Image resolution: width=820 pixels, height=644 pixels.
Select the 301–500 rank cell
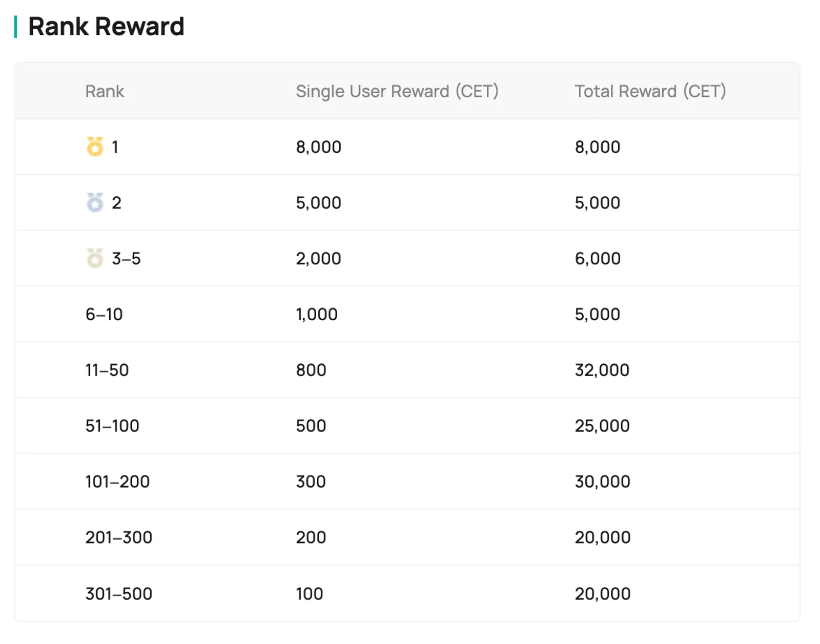(119, 594)
